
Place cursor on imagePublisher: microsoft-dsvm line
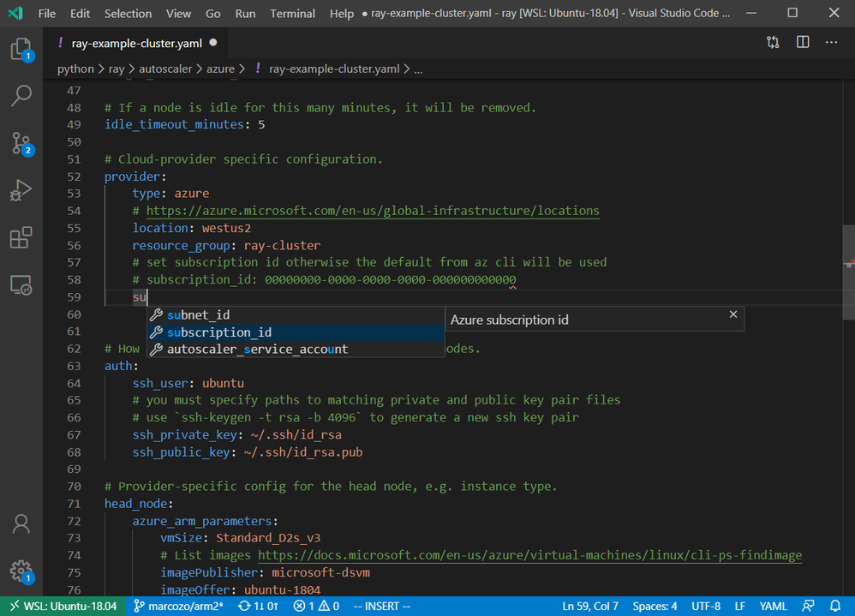(265, 573)
